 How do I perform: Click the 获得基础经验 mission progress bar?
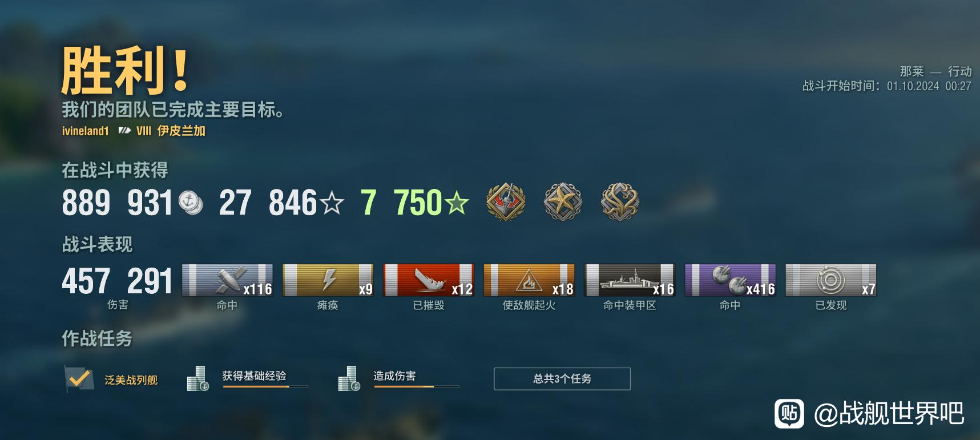click(265, 387)
